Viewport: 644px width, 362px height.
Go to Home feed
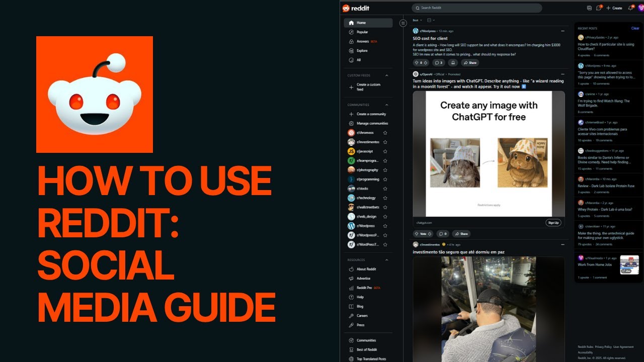click(368, 23)
